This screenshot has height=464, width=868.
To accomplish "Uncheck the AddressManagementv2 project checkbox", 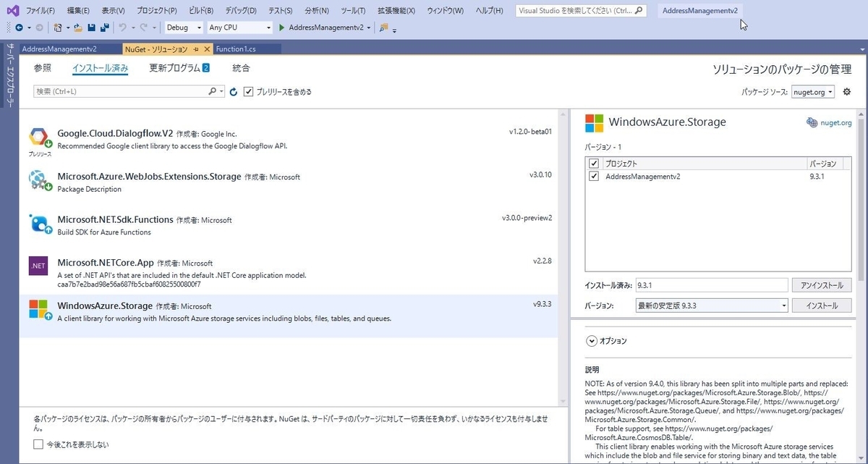I will pos(593,176).
